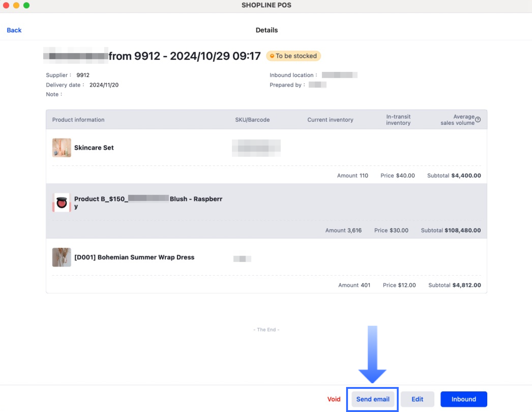The image size is (532, 412).
Task: Click the Prepared by label
Action: point(287,85)
